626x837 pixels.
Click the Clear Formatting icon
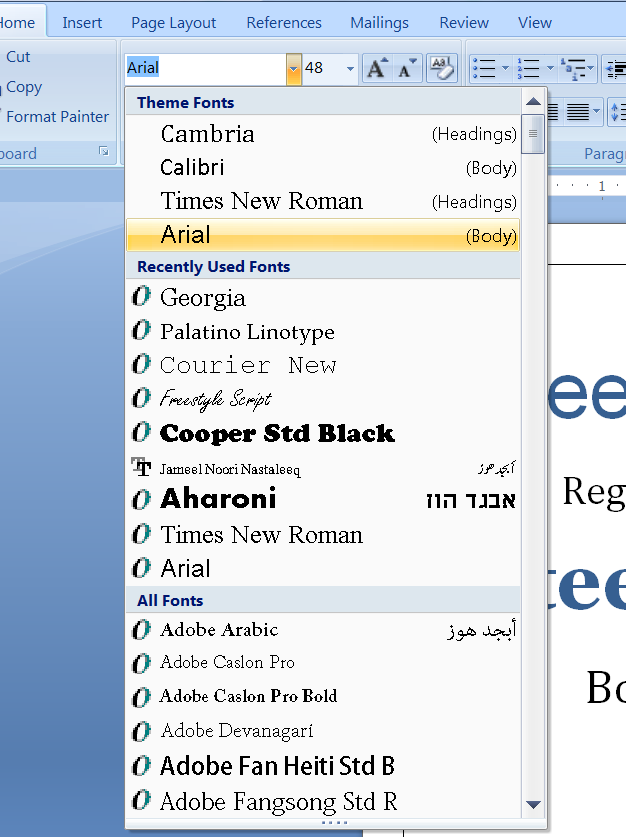point(442,68)
